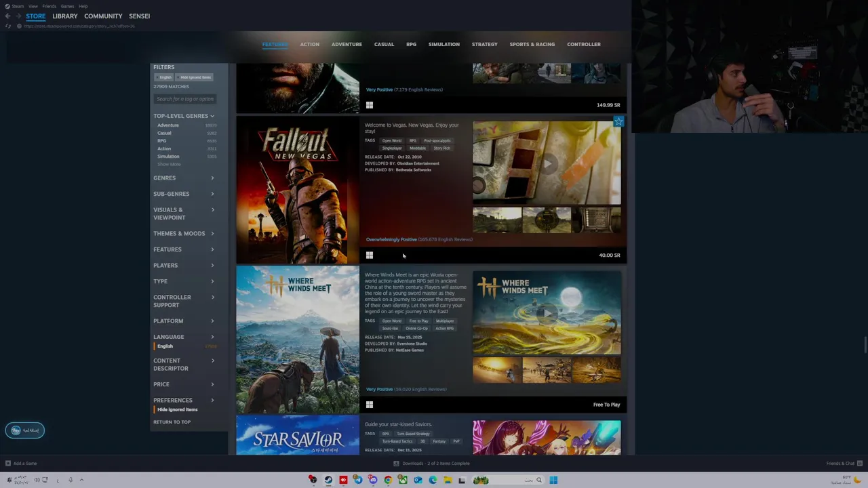Click Show More under top-level genres
This screenshot has width=868, height=488.
pos(169,165)
